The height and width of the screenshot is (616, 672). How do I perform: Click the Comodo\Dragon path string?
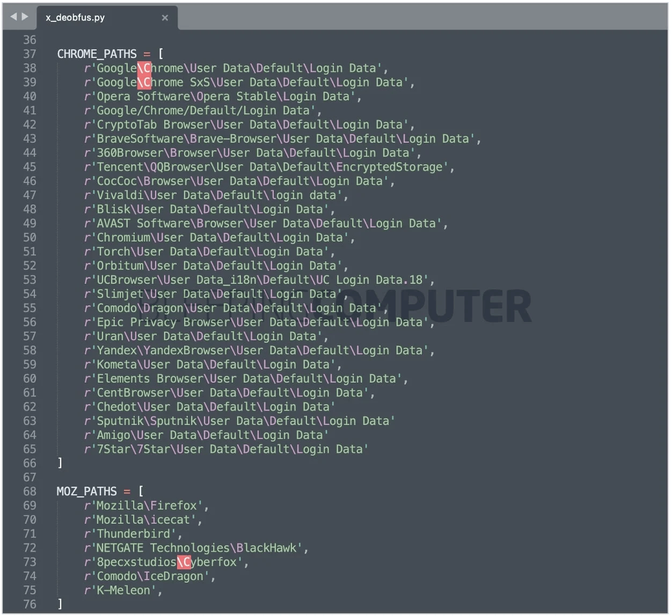pyautogui.click(x=233, y=308)
